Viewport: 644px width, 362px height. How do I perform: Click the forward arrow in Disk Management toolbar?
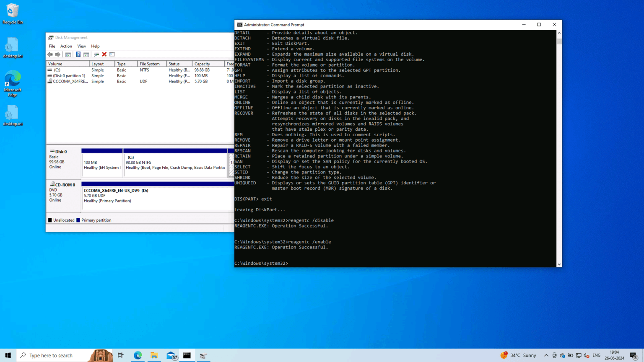tap(57, 54)
